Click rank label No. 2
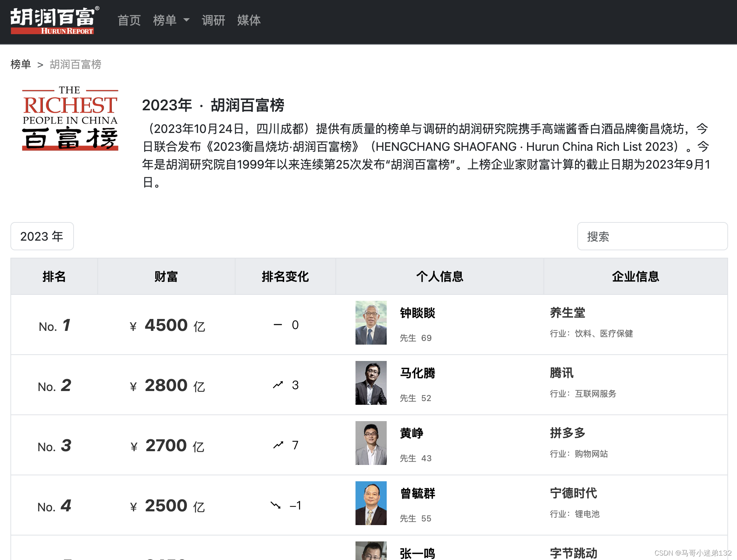The image size is (737, 560). tap(55, 386)
